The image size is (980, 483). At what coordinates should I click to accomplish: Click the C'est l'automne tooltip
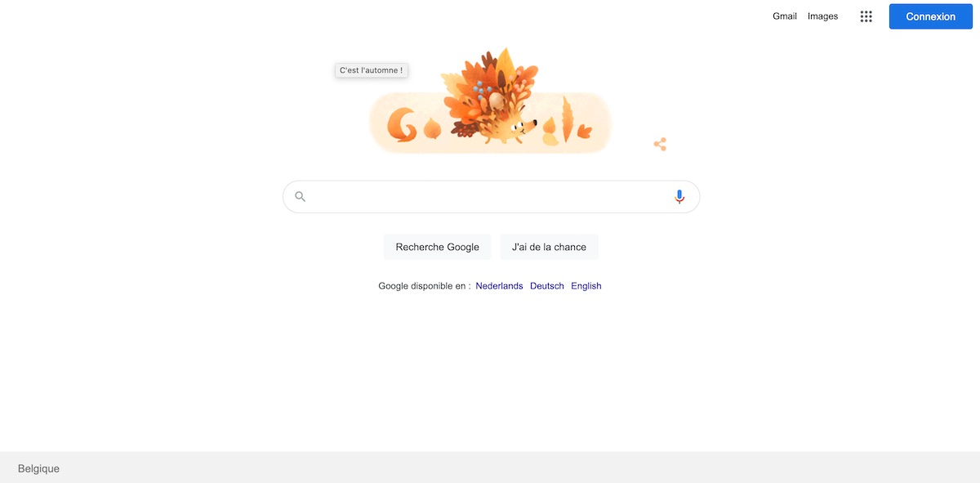tap(372, 71)
